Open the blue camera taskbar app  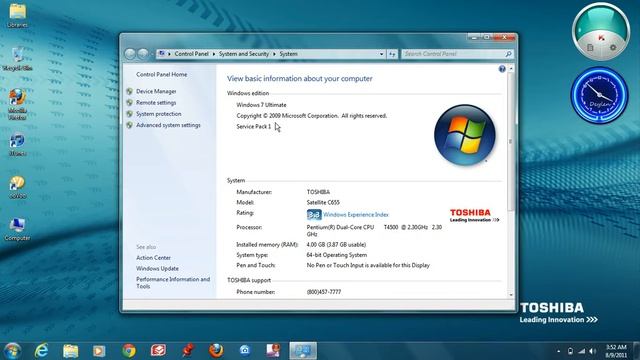(x=245, y=351)
